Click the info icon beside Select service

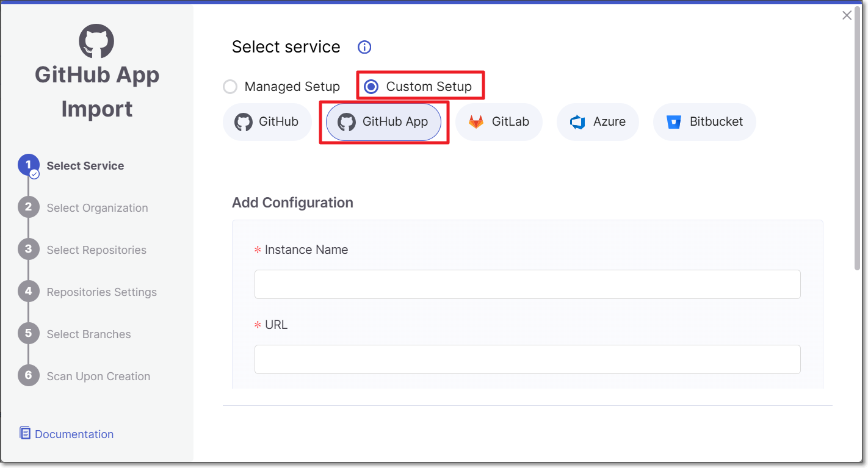pos(364,47)
